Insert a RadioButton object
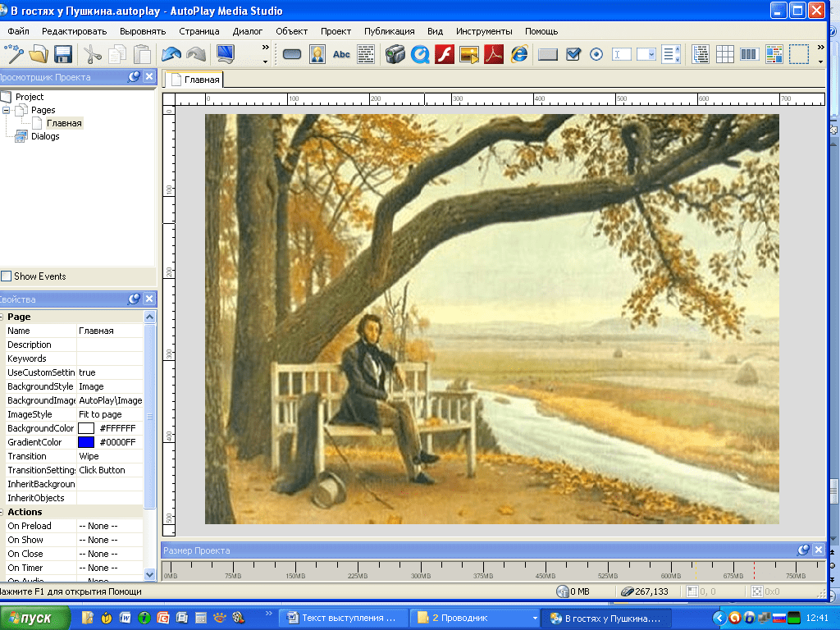Image resolution: width=840 pixels, height=630 pixels. coord(596,54)
